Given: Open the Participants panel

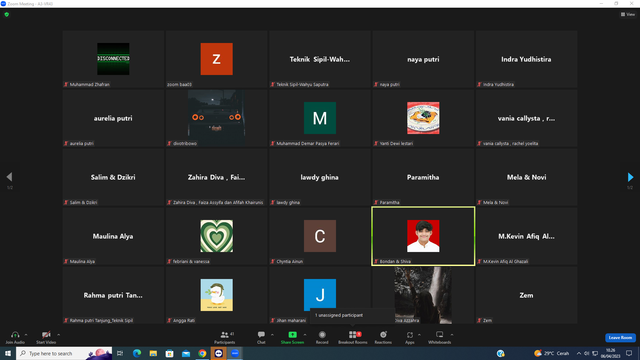Looking at the screenshot, I should [224, 337].
